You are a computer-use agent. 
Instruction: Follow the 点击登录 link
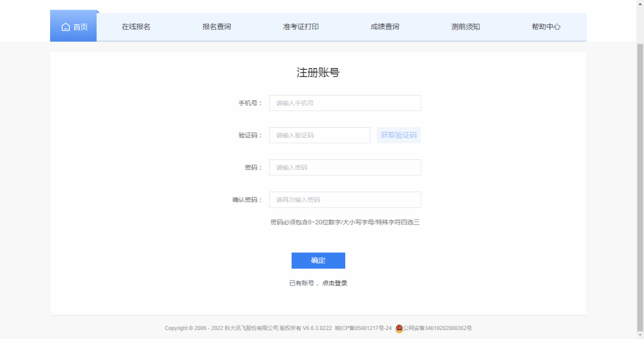(335, 283)
